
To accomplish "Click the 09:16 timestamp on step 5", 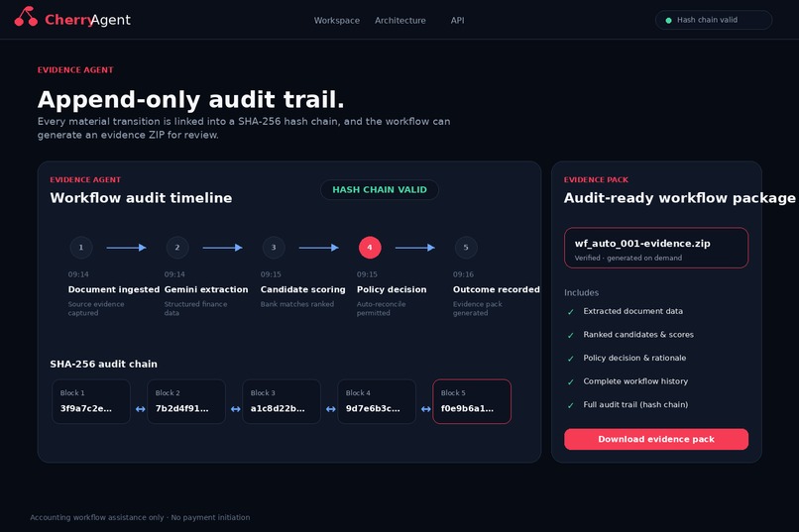I will pos(463,274).
